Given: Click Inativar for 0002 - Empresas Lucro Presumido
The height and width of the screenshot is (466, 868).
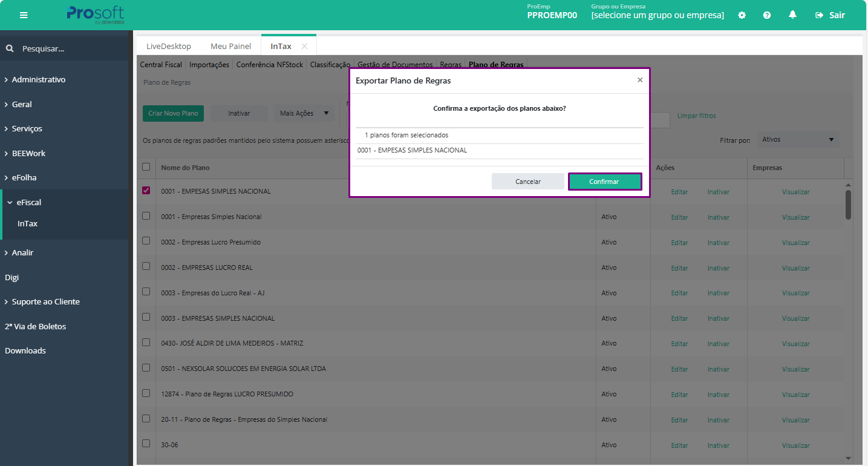Looking at the screenshot, I should [x=719, y=243].
